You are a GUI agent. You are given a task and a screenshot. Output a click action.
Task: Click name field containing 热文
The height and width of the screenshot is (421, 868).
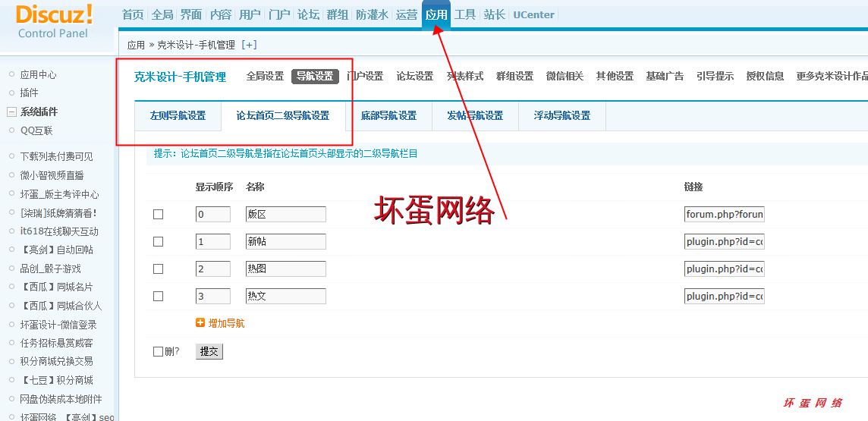coord(285,296)
